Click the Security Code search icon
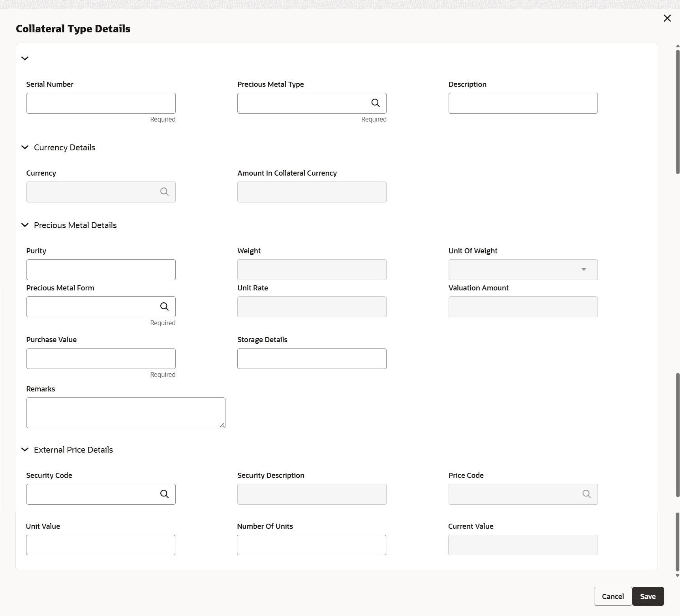The image size is (680, 616). (164, 494)
